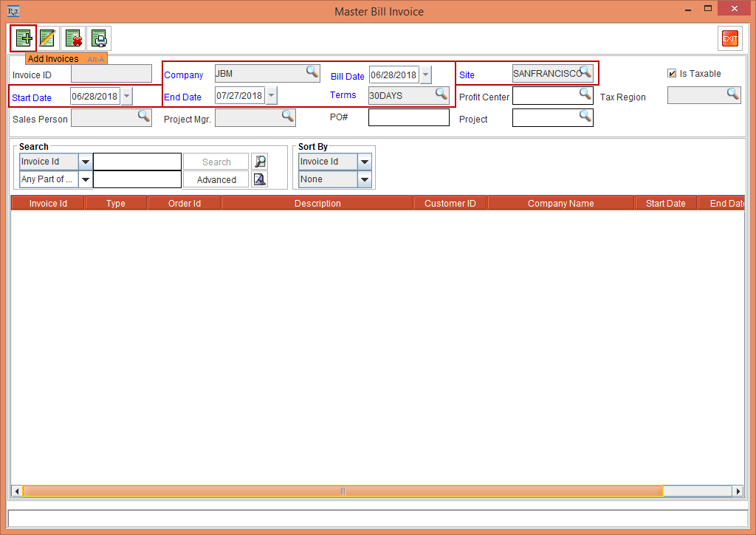Click the PO# input field
The width and height of the screenshot is (756, 535).
pos(408,117)
